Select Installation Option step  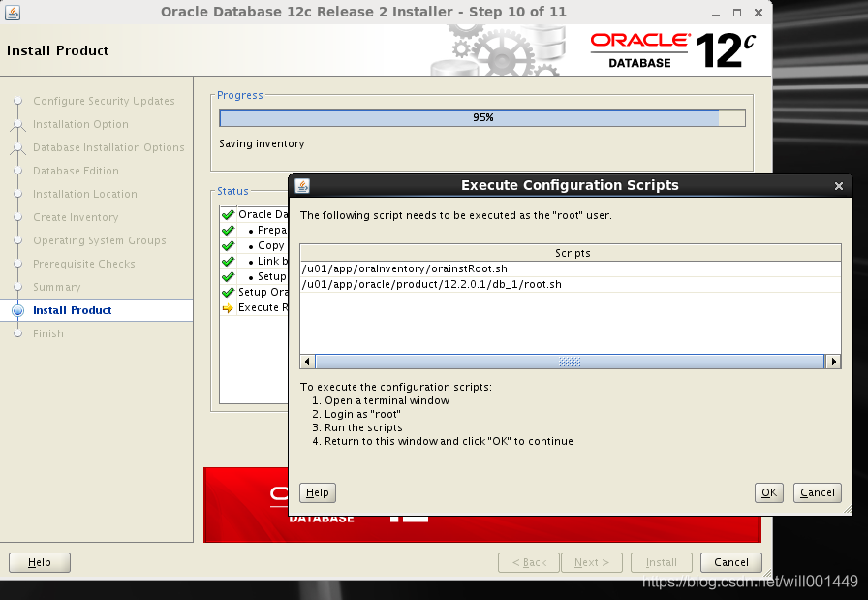click(x=80, y=124)
